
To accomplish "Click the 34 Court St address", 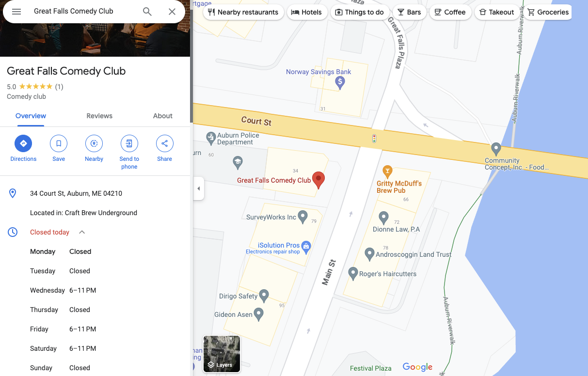I will pyautogui.click(x=76, y=193).
